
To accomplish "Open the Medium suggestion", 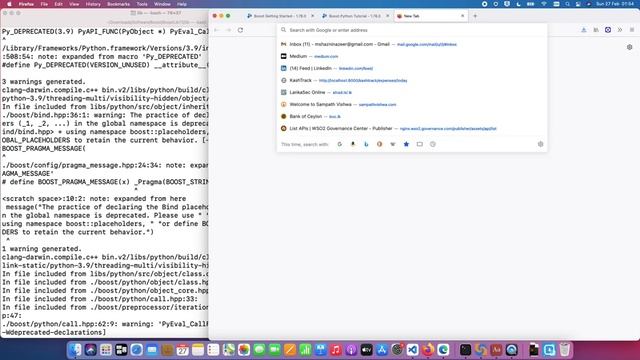I will pyautogui.click(x=412, y=56).
